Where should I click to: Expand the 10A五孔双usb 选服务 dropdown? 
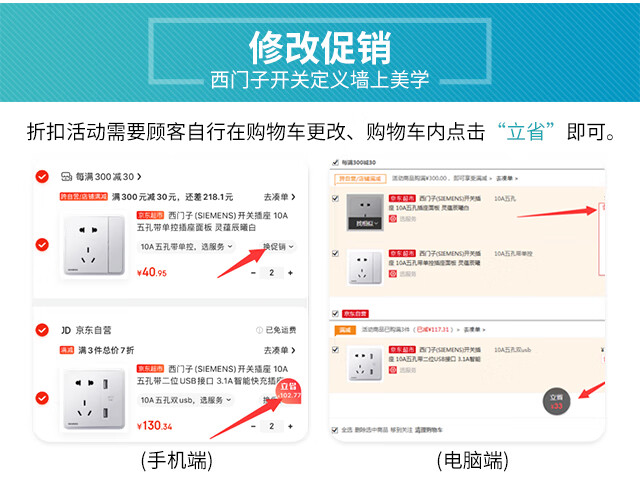click(186, 400)
